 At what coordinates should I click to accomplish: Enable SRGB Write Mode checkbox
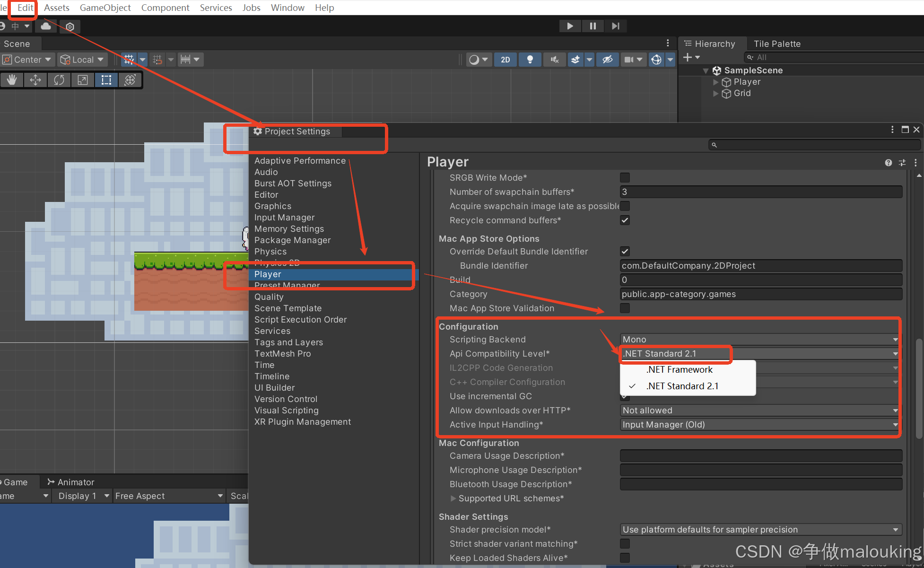[625, 178]
